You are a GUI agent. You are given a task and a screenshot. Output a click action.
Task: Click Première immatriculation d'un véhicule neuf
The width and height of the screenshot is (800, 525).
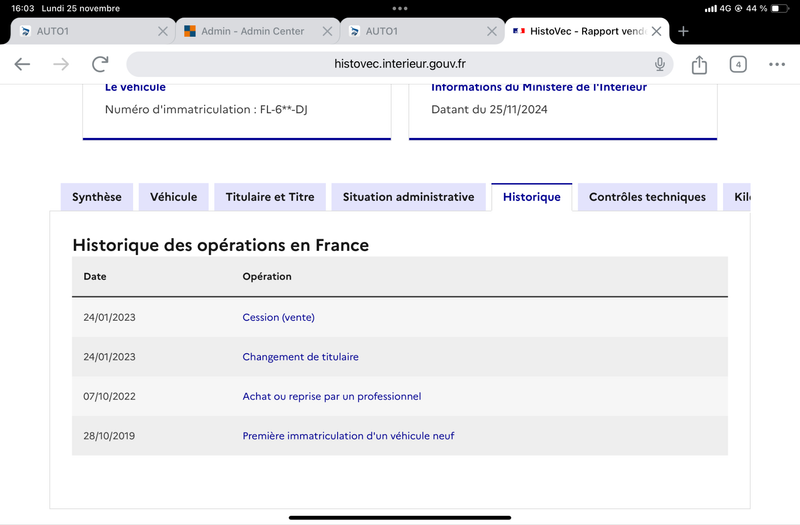click(348, 436)
